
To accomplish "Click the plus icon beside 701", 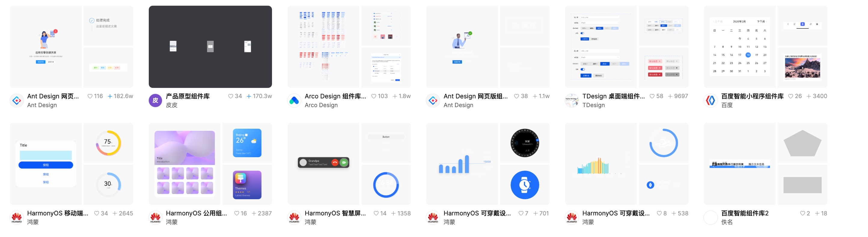I will point(535,213).
